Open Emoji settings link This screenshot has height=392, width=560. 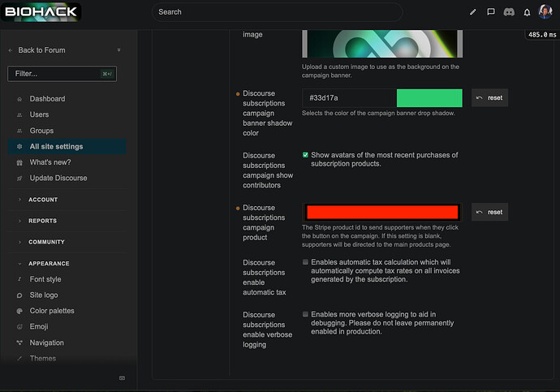tap(67, 326)
